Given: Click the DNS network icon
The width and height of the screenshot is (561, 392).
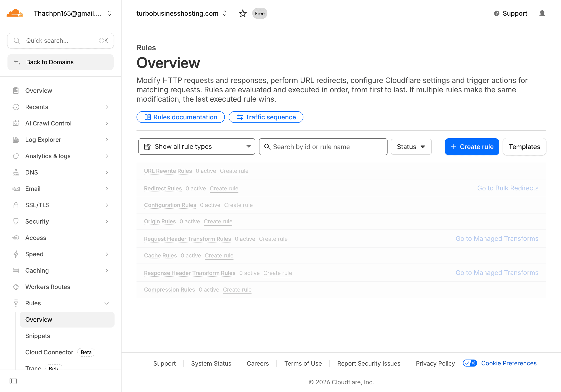Looking at the screenshot, I should [16, 172].
